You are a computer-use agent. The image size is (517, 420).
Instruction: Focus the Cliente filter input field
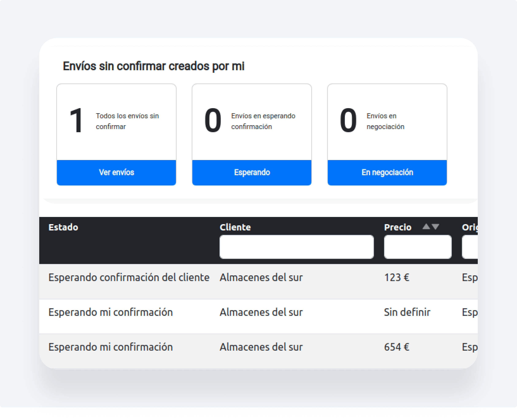pos(297,247)
